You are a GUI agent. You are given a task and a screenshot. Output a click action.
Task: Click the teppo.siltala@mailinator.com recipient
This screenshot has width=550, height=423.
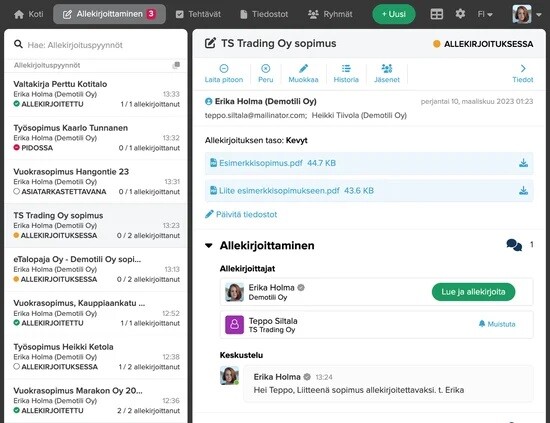coord(256,115)
